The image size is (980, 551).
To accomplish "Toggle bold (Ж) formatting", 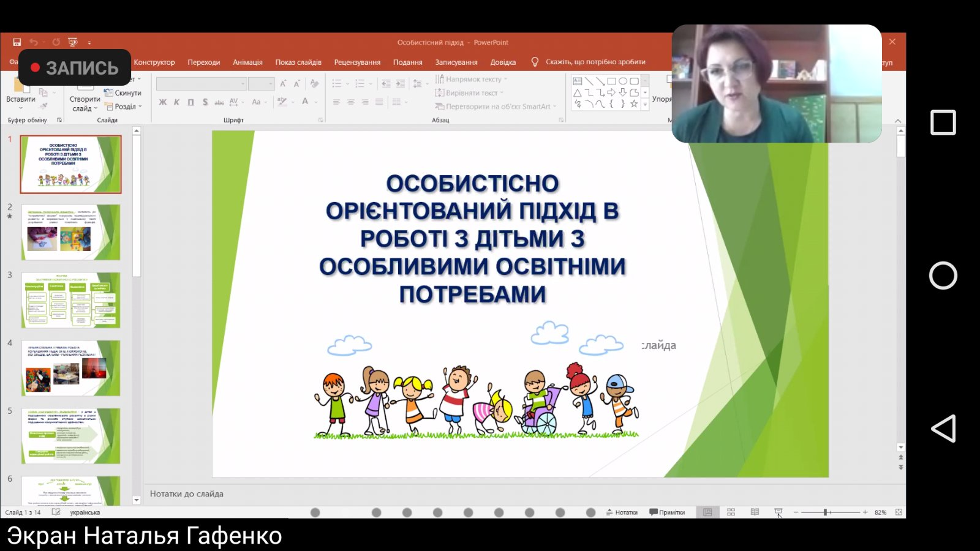I will 163,102.
